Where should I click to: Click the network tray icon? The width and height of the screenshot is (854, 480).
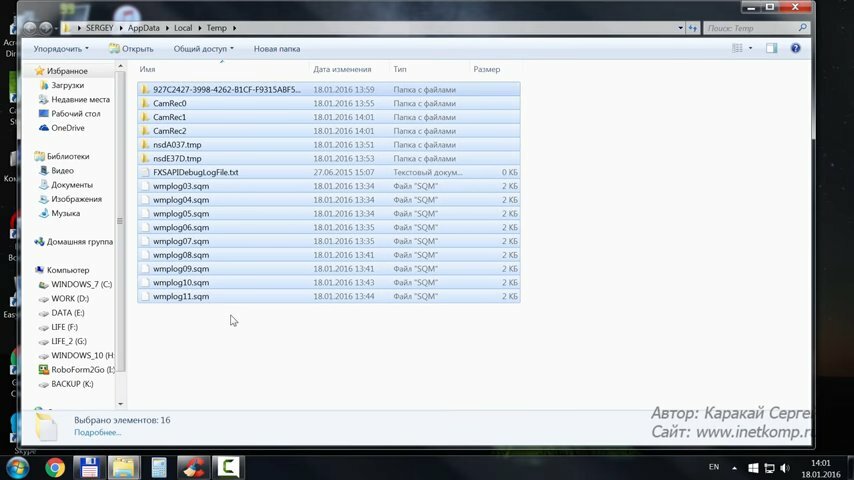[x=769, y=468]
